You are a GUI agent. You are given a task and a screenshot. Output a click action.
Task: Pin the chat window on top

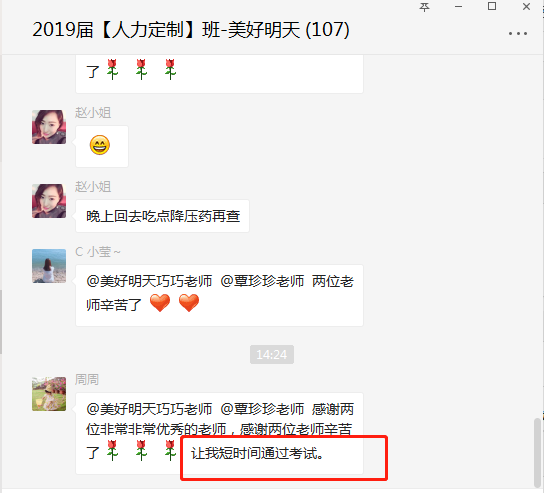pos(424,7)
